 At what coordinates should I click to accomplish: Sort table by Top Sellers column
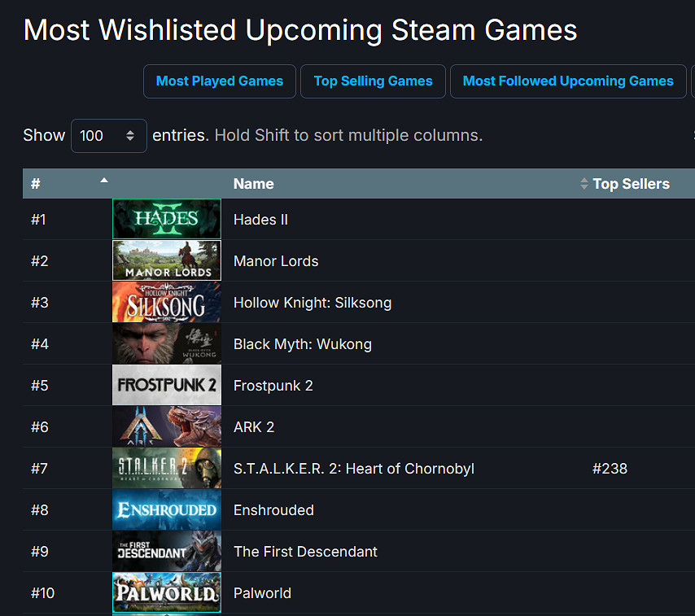tap(631, 184)
